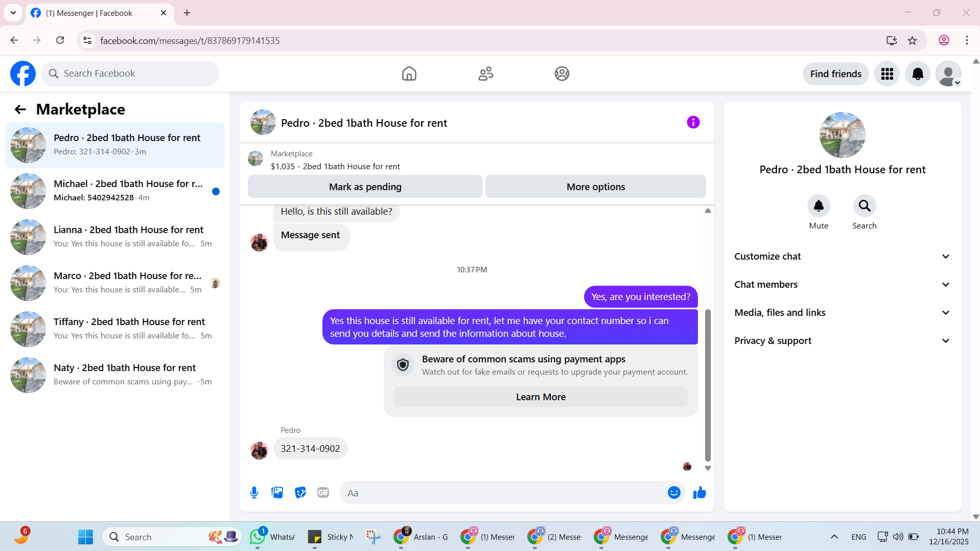This screenshot has height=551, width=980.
Task: Open the notifications bell in header
Action: click(x=918, y=74)
